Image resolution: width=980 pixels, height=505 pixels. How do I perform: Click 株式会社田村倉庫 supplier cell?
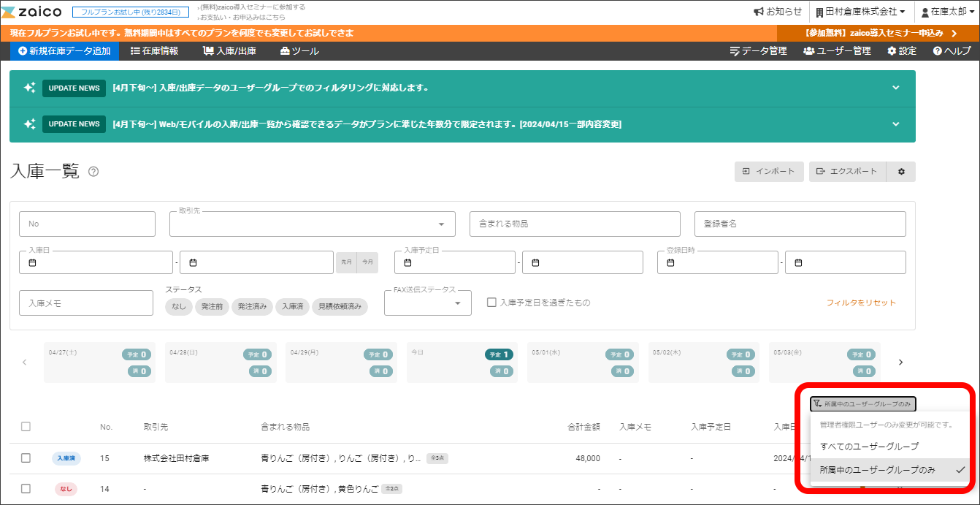coord(176,458)
